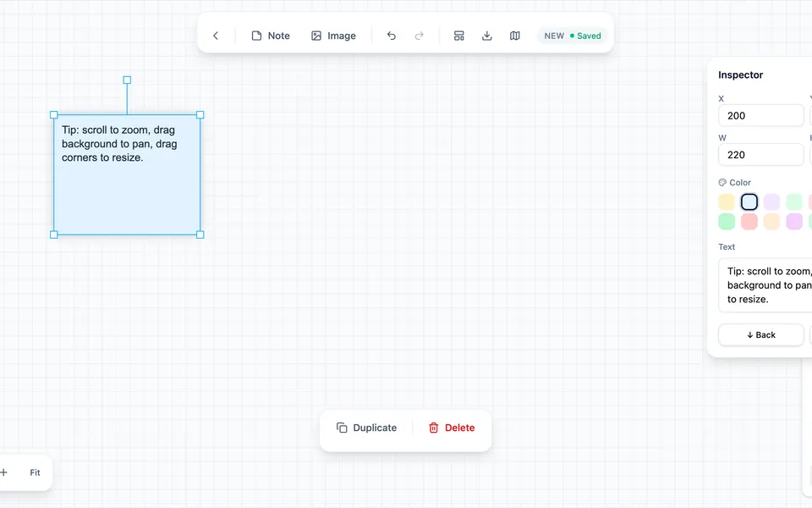Click the download export icon
This screenshot has width=812, height=508.
pyautogui.click(x=487, y=36)
